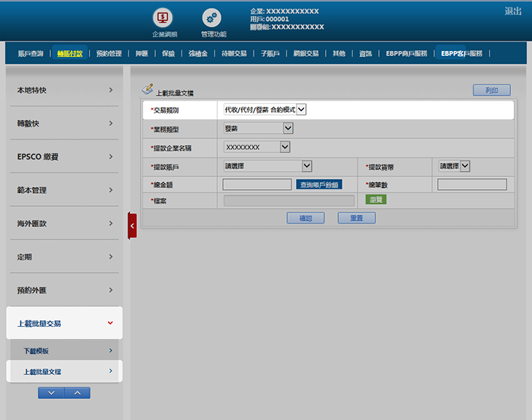
Task: Open the 賬戶查詢 menu tab
Action: click(x=31, y=53)
